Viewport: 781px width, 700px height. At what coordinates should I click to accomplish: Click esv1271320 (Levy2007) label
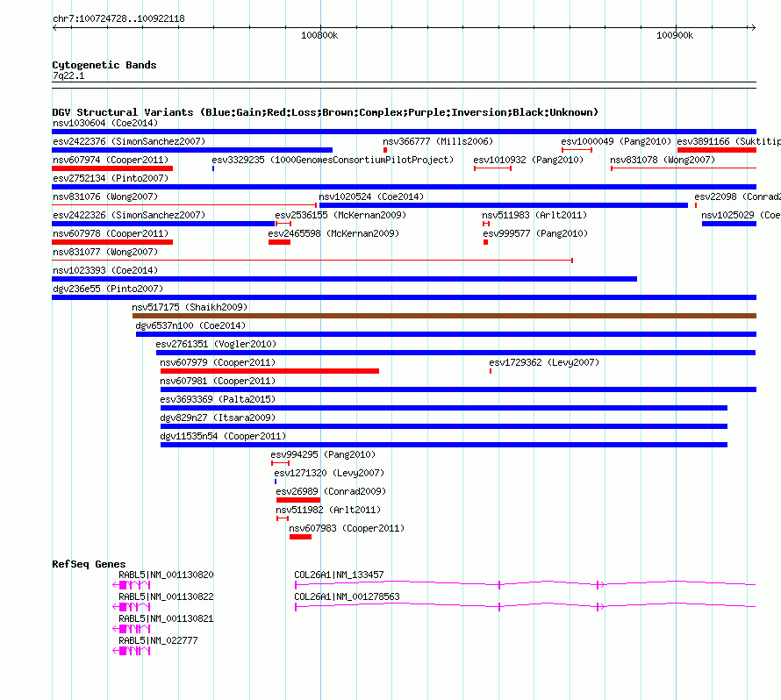329,473
